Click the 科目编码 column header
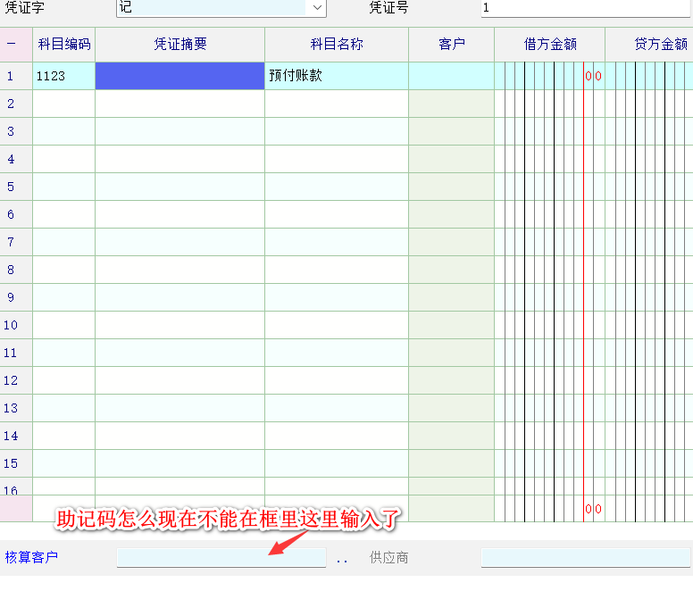This screenshot has height=616, width=693. 63,44
